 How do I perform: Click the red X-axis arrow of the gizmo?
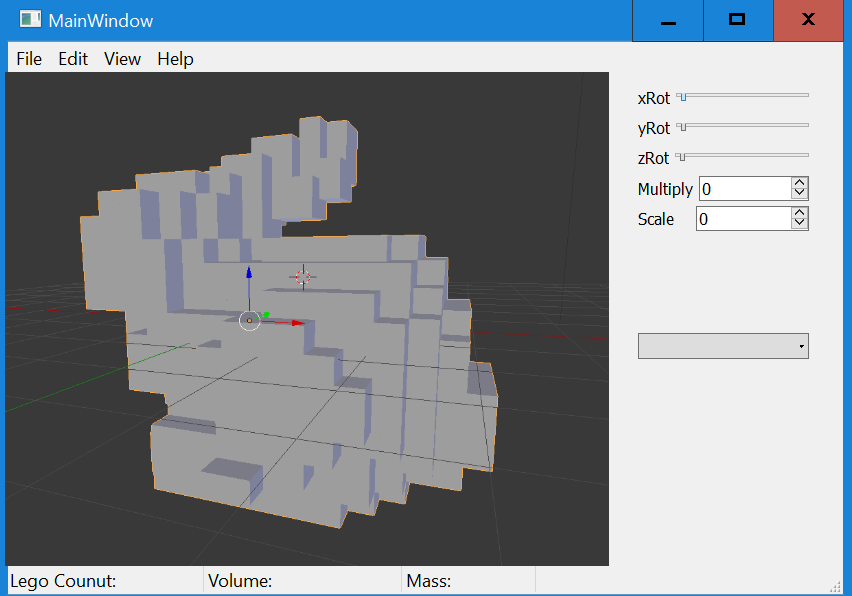298,323
